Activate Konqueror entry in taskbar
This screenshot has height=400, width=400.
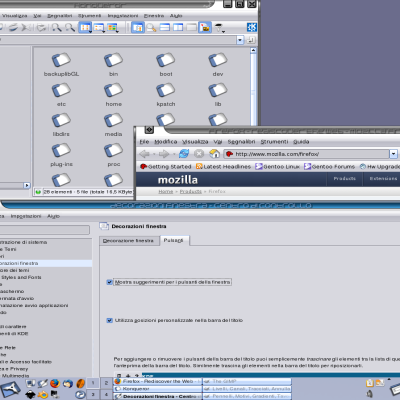[x=158, y=389]
